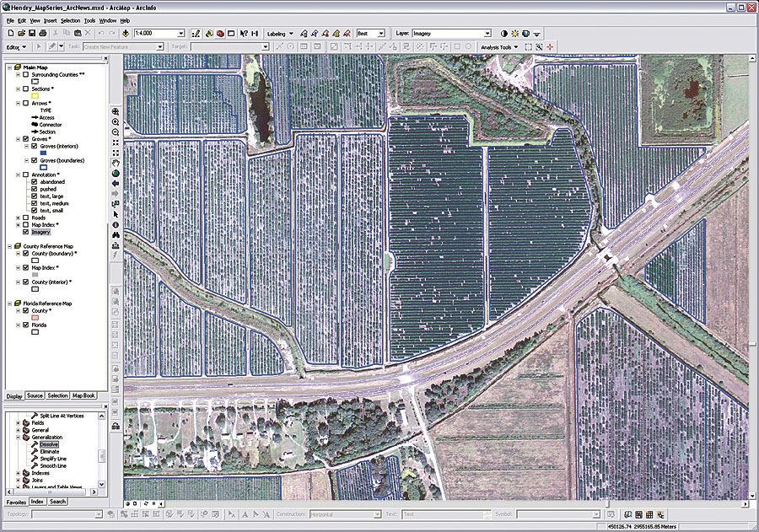The width and height of the screenshot is (759, 532).
Task: Open the Tools menu
Action: click(89, 21)
